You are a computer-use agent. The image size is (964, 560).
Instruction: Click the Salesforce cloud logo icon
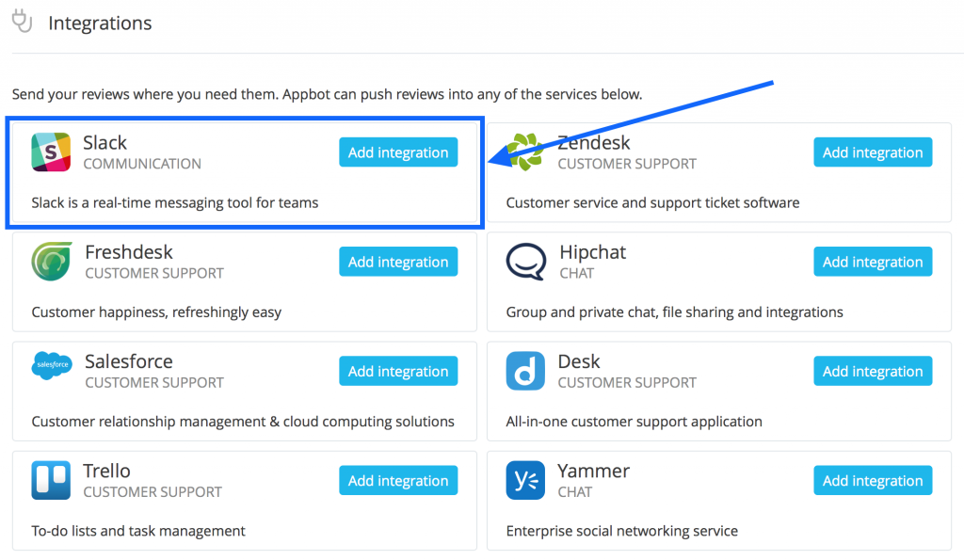pyautogui.click(x=52, y=365)
